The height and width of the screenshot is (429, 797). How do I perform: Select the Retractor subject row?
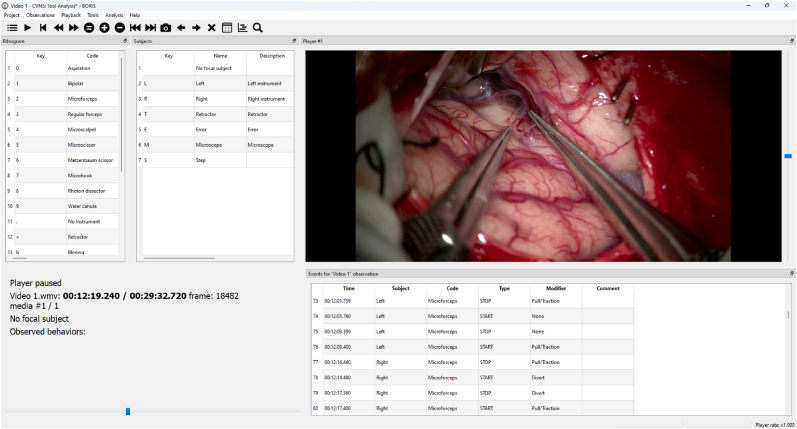coord(216,114)
